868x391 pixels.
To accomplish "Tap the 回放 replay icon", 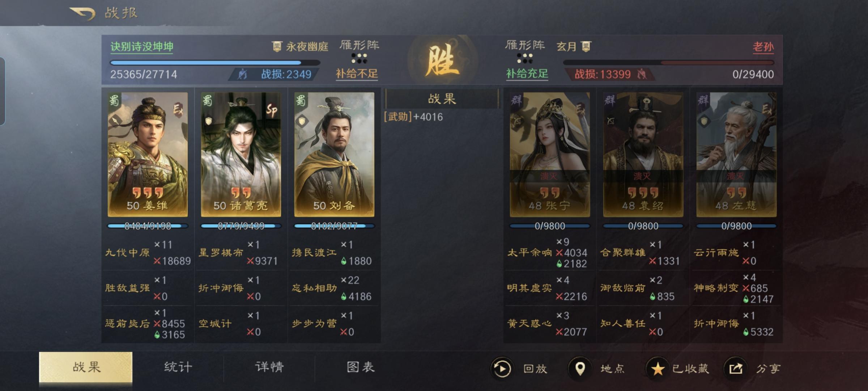I will [x=502, y=369].
